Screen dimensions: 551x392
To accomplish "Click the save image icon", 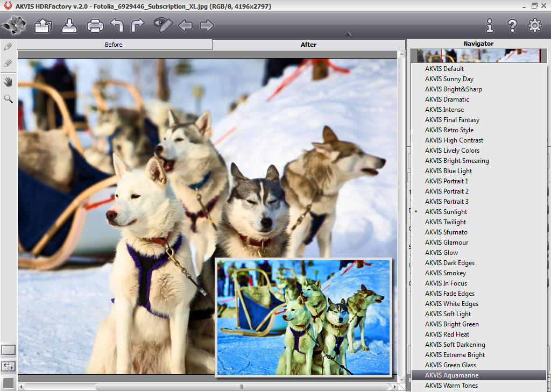I will coord(69,25).
